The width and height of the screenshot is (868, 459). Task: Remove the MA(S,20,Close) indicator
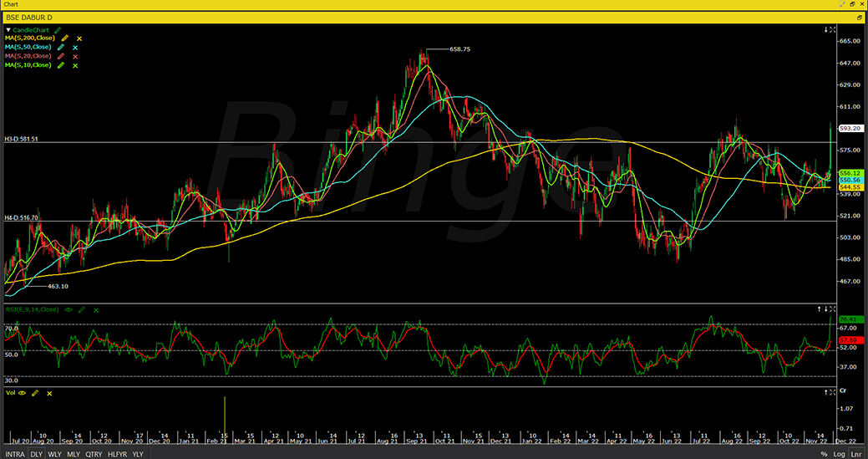(75, 57)
